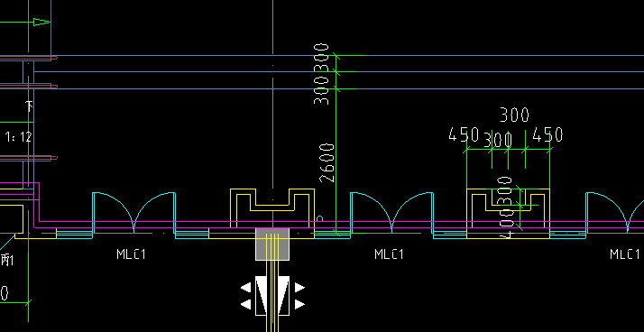Select the topmost horizontal 300 dimension text
This screenshot has height=332, width=644.
point(515,115)
